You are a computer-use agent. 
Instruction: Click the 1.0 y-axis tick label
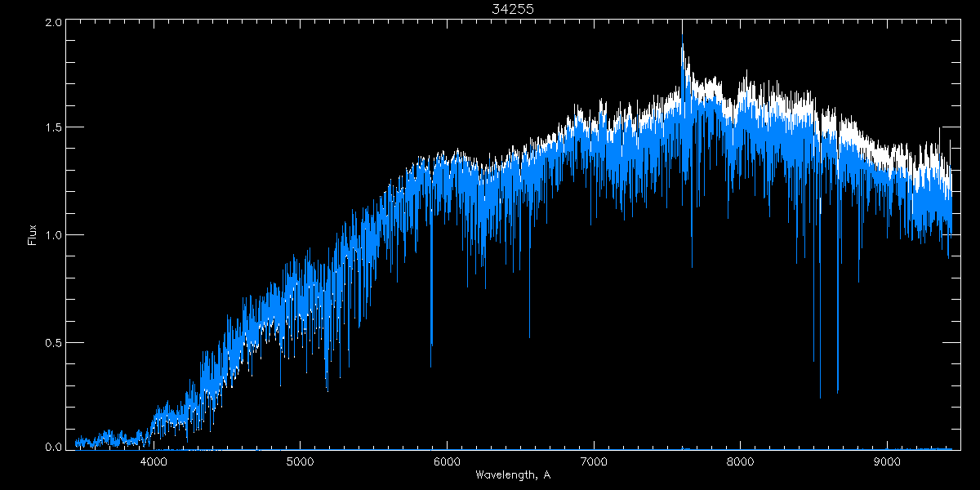[53, 235]
